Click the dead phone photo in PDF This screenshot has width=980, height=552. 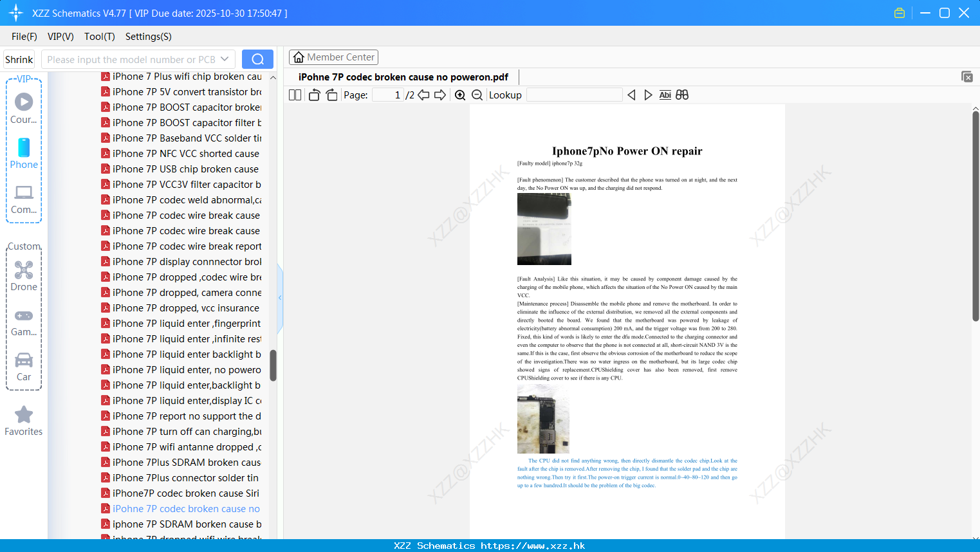544,229
